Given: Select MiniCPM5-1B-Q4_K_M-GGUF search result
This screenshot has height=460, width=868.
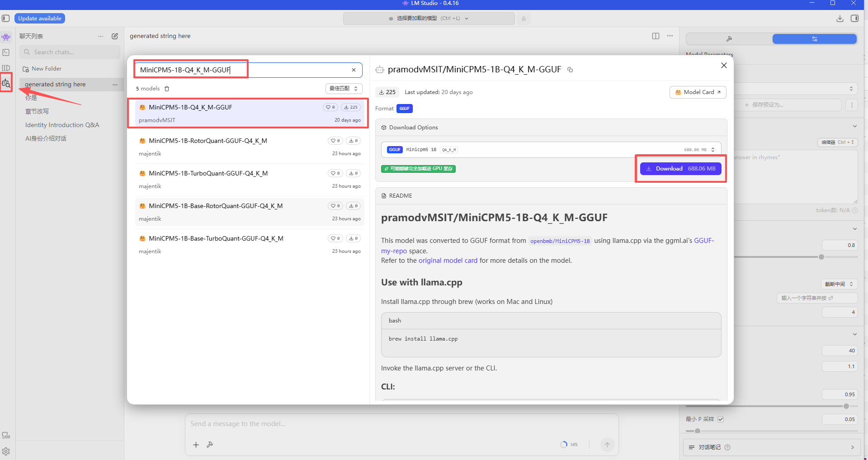Looking at the screenshot, I should 250,113.
